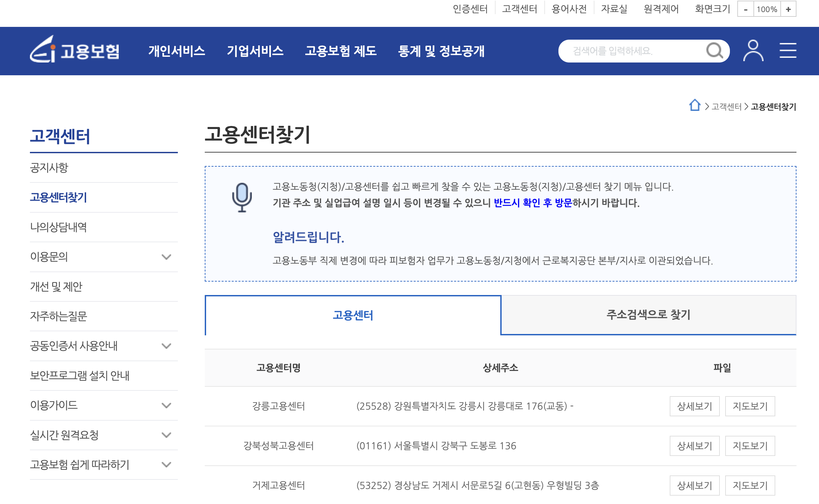
Task: Click the 고용보험 logo
Action: [x=75, y=50]
